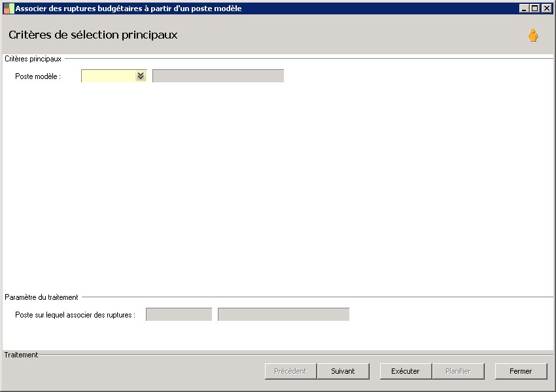Close the window with the X button
Image resolution: width=556 pixels, height=392 pixels.
[x=546, y=8]
